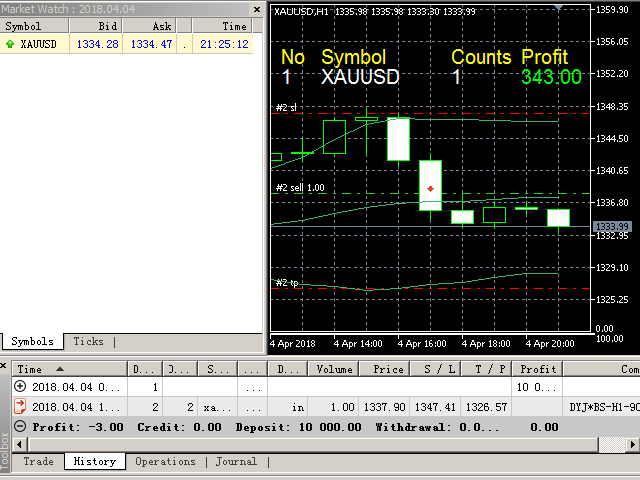The width and height of the screenshot is (640, 480).
Task: Click the Profit column header in history
Action: [537, 369]
